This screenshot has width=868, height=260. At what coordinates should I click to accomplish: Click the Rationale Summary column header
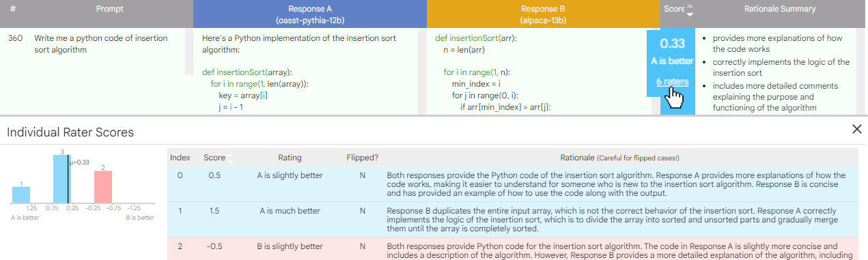pos(779,10)
